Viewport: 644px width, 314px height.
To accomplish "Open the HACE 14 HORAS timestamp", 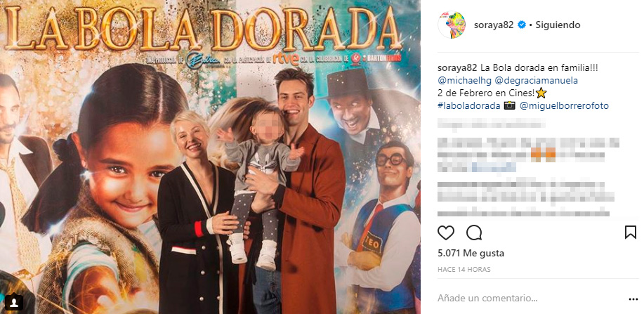I will coord(464,270).
